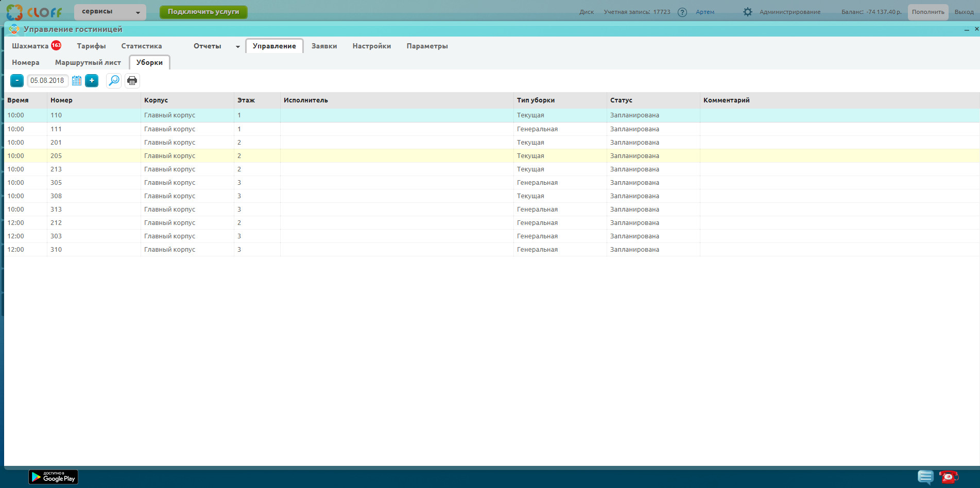
Task: Open the calendar date picker icon
Action: click(x=77, y=80)
